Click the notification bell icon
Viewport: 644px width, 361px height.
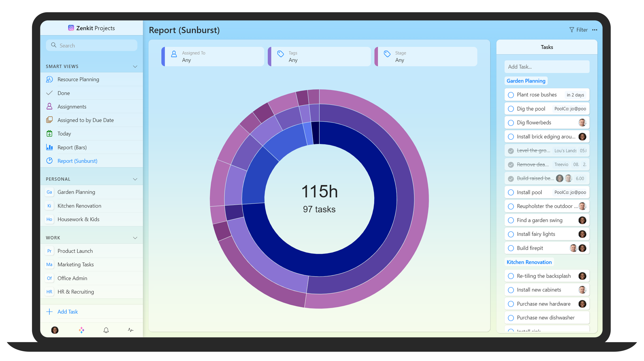coord(106,330)
